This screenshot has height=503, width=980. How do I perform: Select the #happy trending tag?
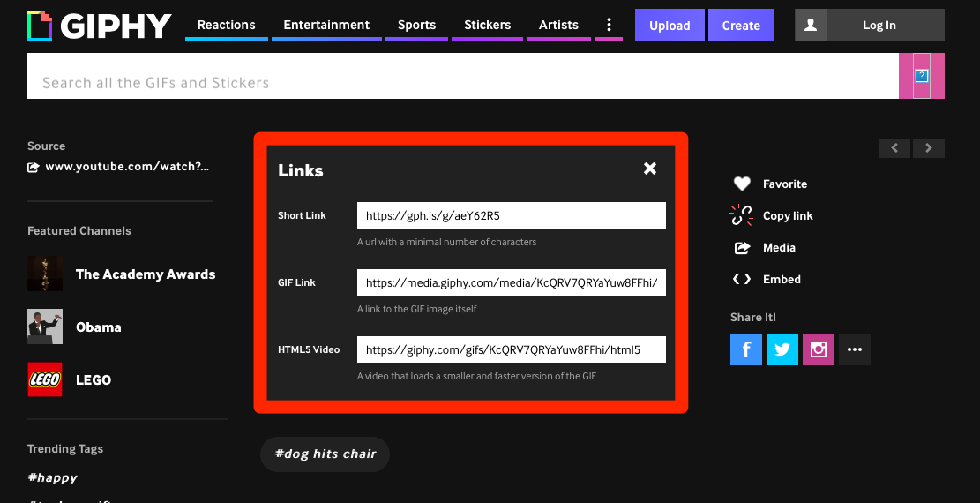tap(53, 477)
